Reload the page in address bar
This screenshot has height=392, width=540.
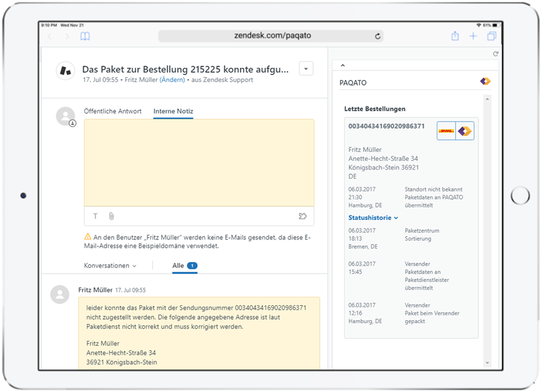pos(377,36)
